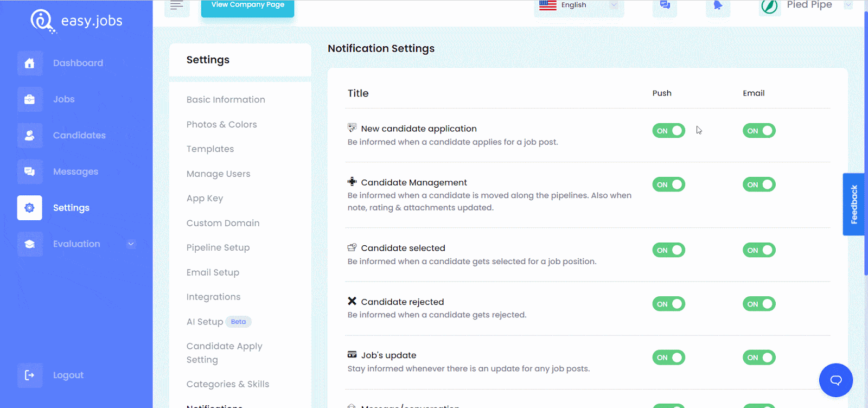Expand the Evaluation submenu chevron
Screen dimensions: 868x408
131,244
